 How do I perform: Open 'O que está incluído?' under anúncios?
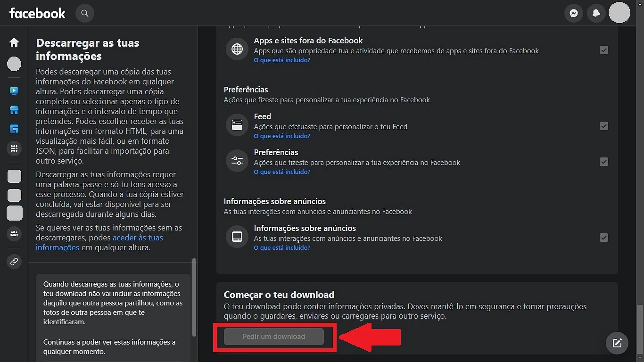[282, 248]
